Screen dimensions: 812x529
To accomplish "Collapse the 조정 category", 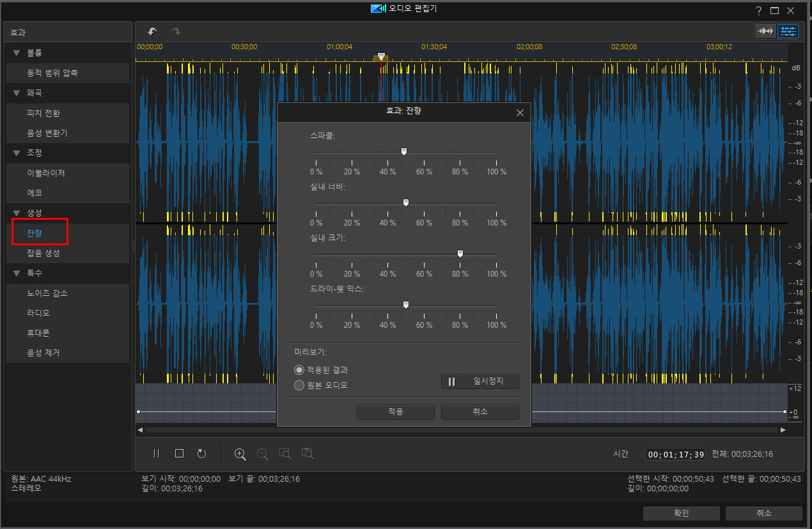I will point(17,153).
